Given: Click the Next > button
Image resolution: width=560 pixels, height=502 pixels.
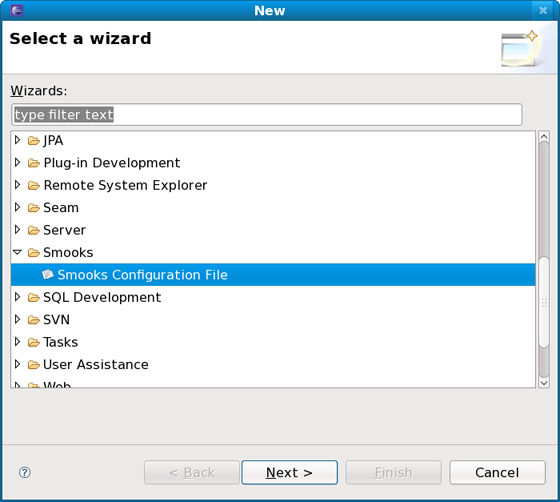Looking at the screenshot, I should [x=289, y=472].
